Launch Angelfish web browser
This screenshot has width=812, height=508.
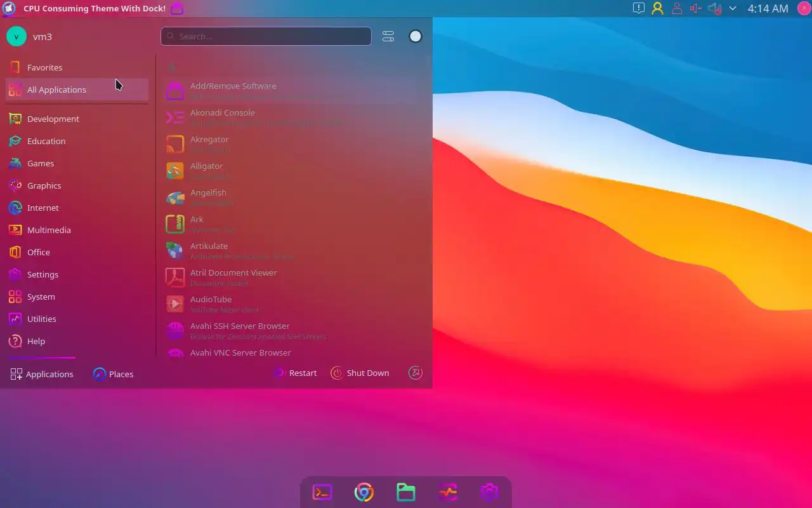pos(294,197)
